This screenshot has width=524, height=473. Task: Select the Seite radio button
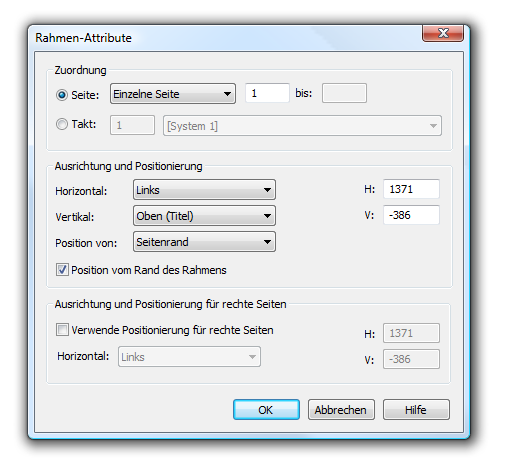point(62,95)
